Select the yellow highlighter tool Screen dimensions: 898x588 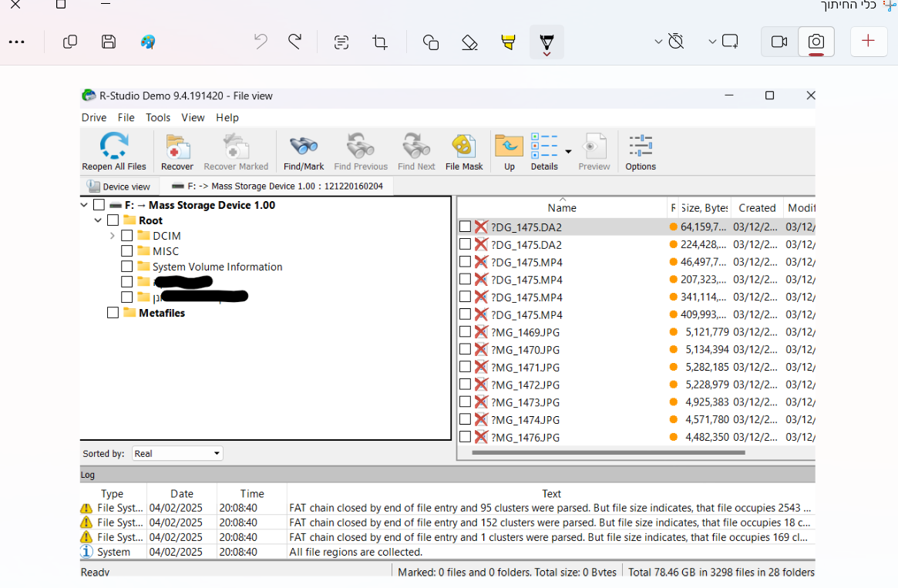click(508, 42)
